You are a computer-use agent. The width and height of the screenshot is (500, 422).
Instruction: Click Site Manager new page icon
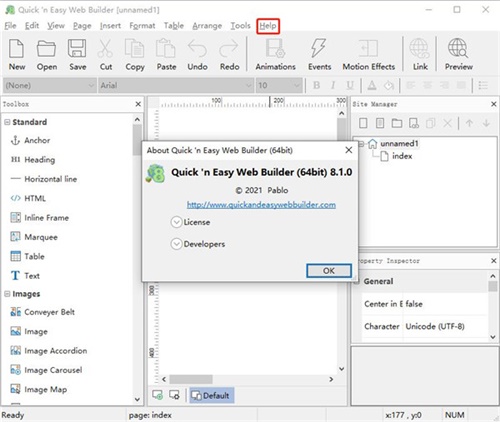point(363,123)
